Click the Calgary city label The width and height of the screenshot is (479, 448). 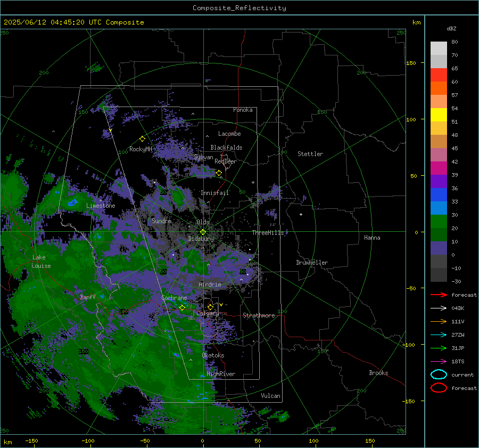click(x=208, y=313)
